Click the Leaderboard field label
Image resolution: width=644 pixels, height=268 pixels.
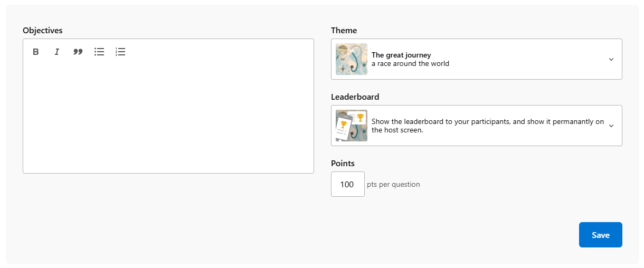355,97
